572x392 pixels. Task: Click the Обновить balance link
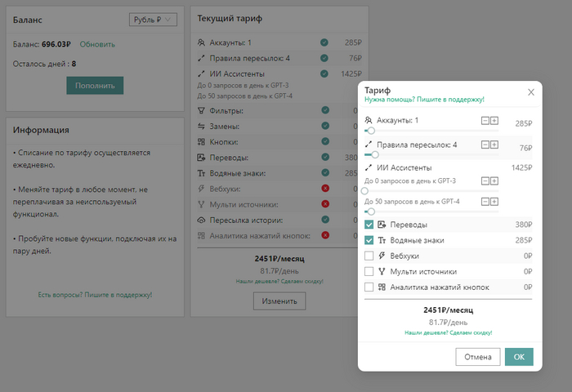(97, 44)
